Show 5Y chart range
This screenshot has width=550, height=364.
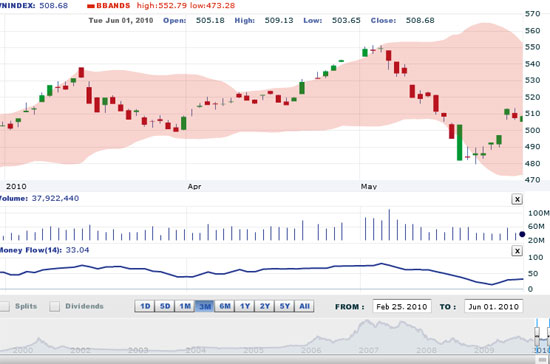click(x=285, y=306)
